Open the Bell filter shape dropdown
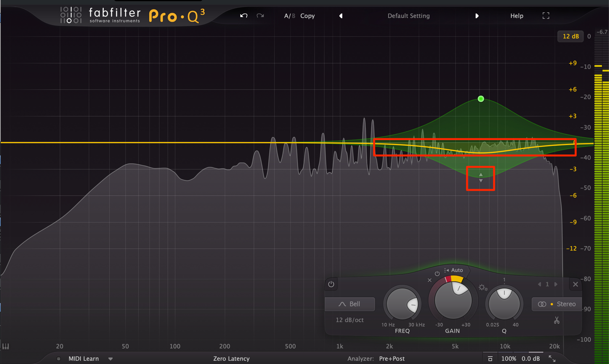 350,304
